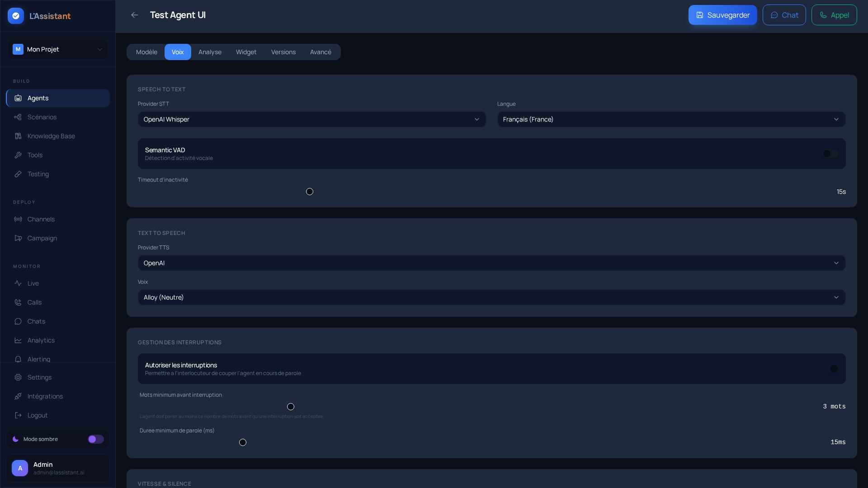The width and height of the screenshot is (868, 488).
Task: Click the back arrow icon
Action: click(x=134, y=15)
